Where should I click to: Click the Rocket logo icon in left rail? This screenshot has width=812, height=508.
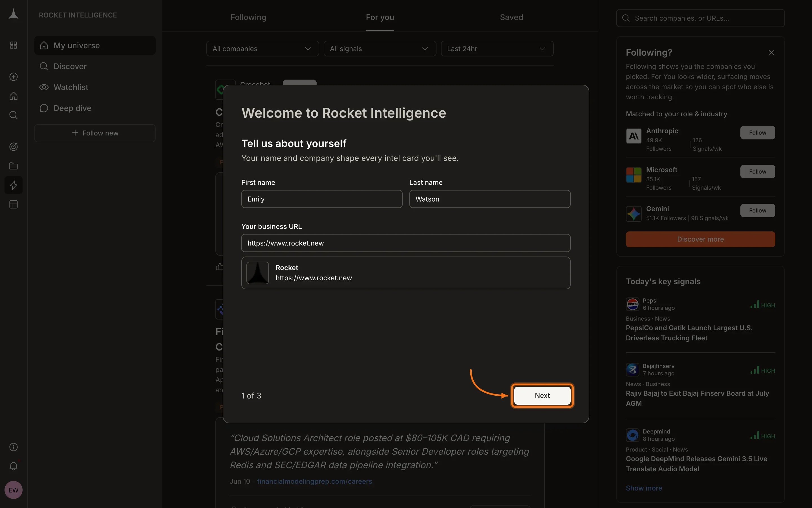pos(14,14)
